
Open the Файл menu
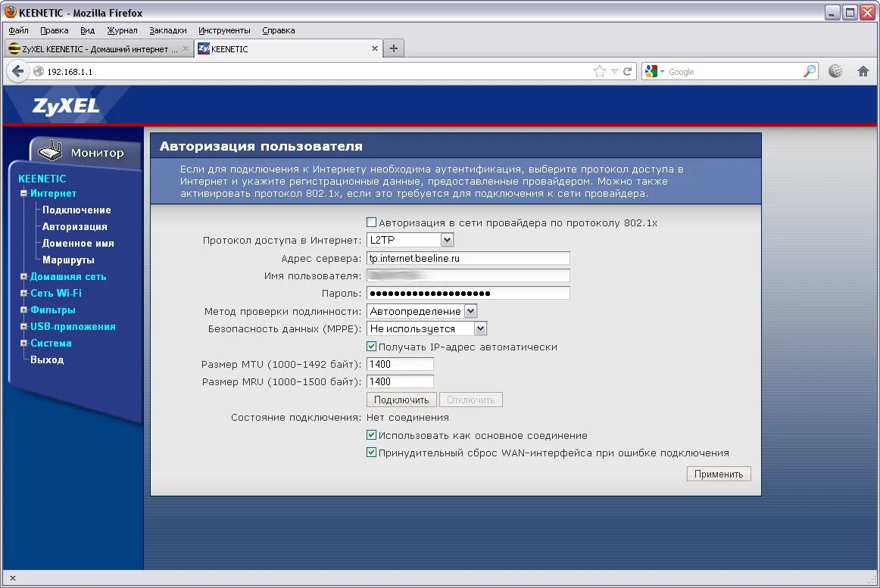click(18, 30)
